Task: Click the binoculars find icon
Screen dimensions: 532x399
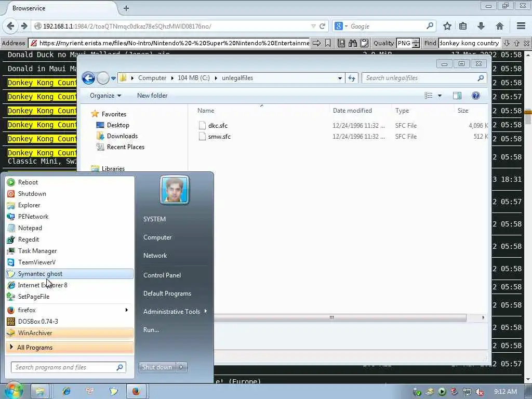Action: pos(353,43)
